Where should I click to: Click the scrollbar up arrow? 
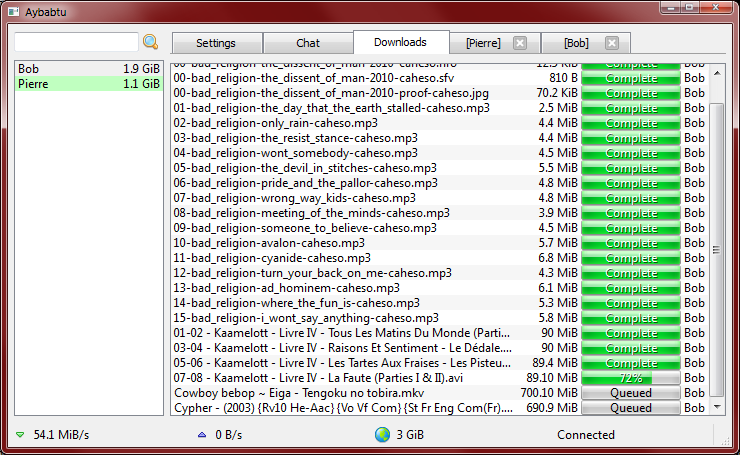717,73
